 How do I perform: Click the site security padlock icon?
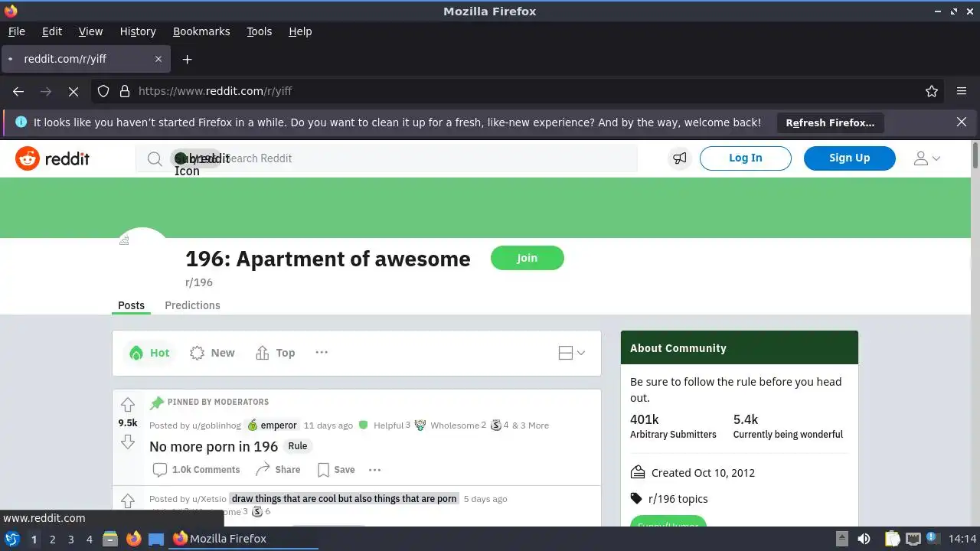(124, 91)
